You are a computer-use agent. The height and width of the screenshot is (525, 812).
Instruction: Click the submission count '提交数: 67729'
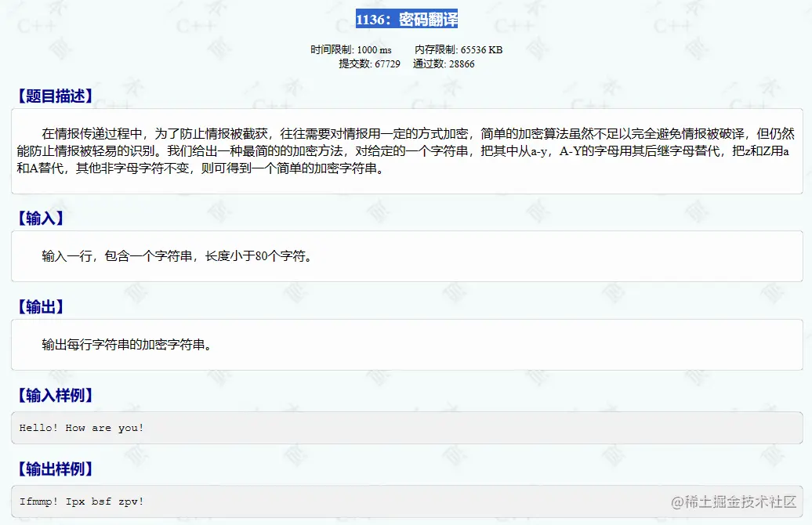coord(369,63)
